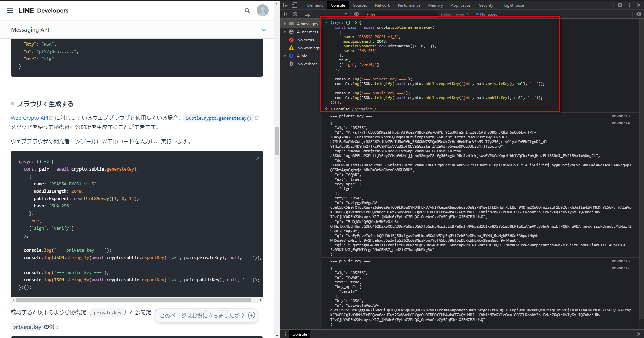Open the LINE Developers hamburger menu

click(x=10, y=10)
